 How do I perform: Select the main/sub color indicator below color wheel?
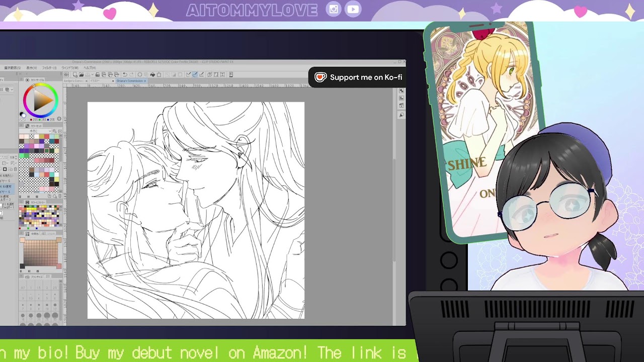pos(23,115)
